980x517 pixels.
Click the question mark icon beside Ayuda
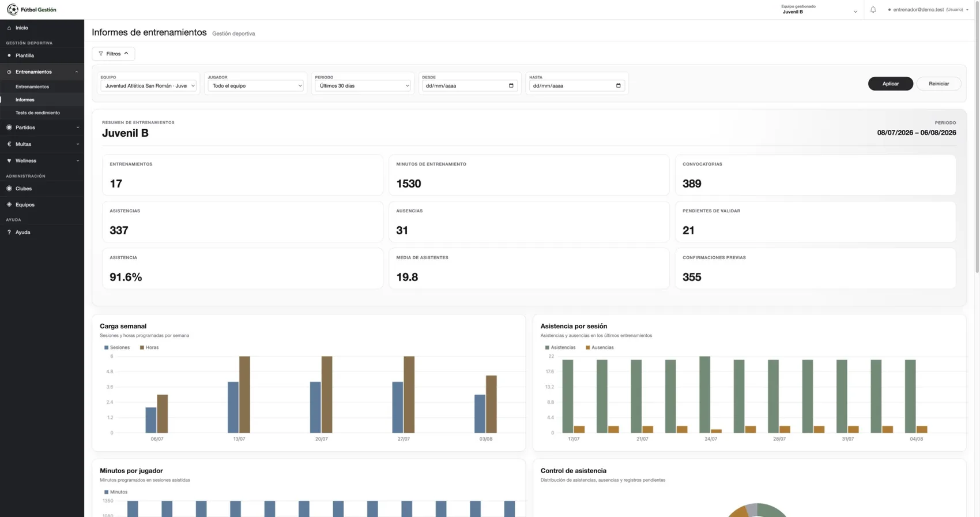[9, 233]
